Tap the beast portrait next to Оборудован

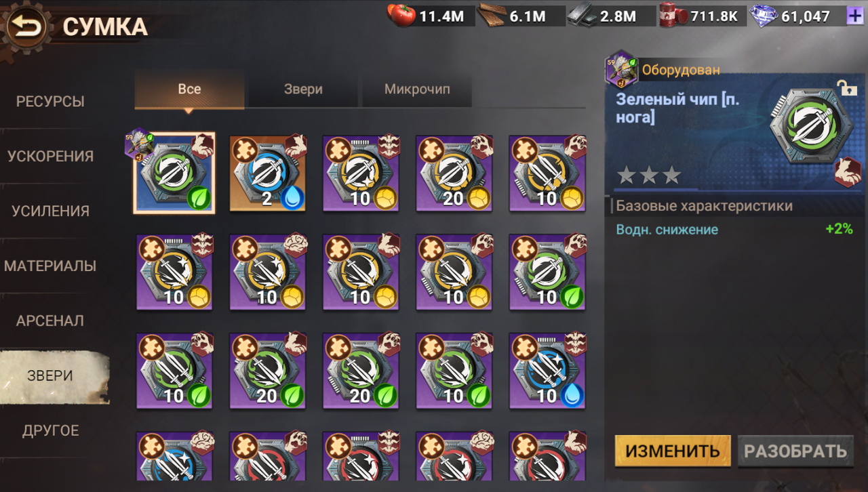[621, 70]
